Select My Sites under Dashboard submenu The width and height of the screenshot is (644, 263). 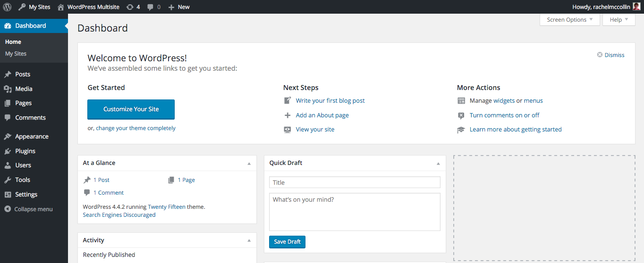[x=16, y=54]
